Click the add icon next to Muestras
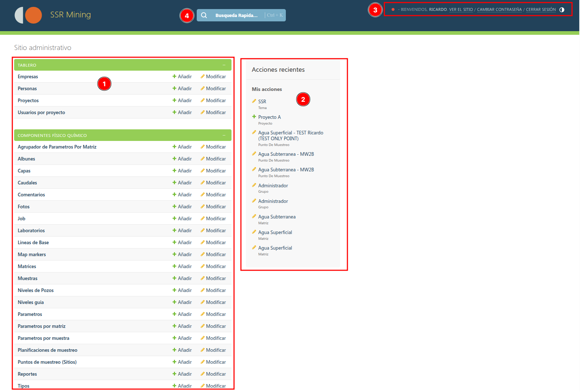 [174, 278]
